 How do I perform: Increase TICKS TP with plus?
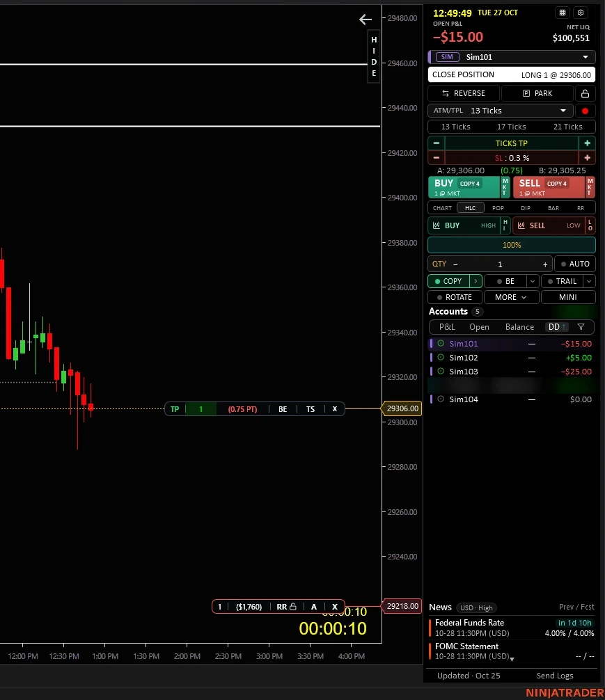click(x=587, y=143)
